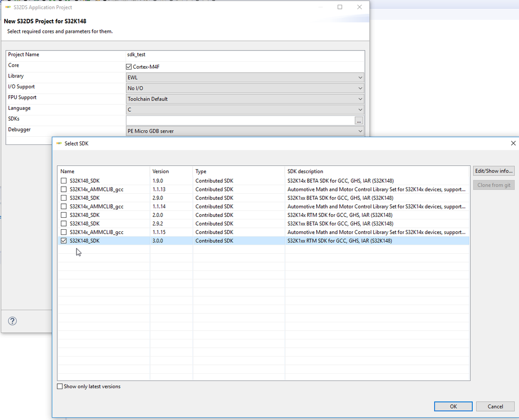Click the Edit/Show info button

point(494,171)
